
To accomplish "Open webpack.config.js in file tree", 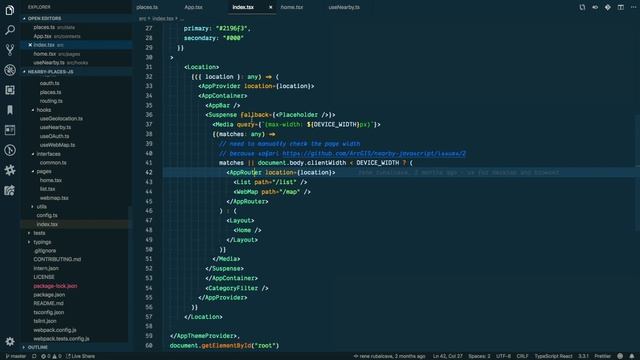I will [x=55, y=330].
